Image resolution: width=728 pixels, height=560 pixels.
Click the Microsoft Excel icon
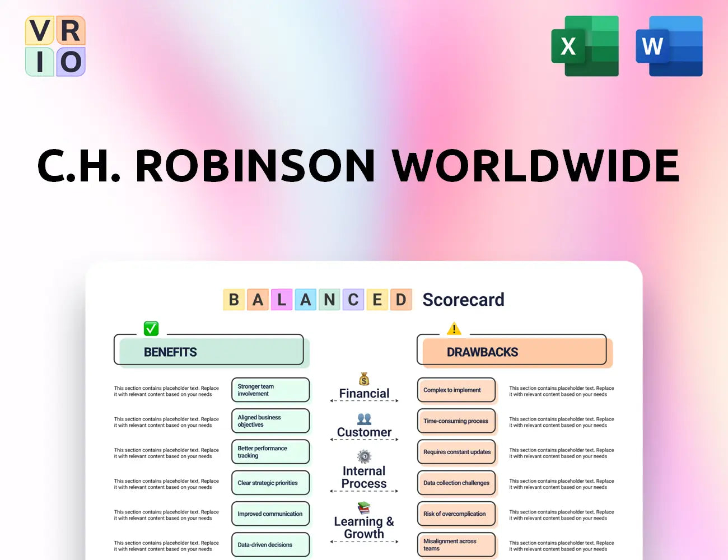tap(585, 46)
